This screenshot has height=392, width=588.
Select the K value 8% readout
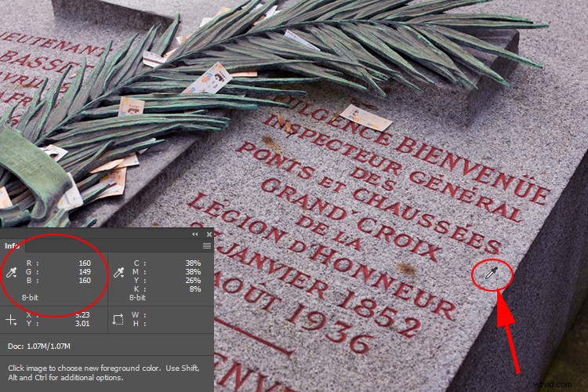(195, 289)
